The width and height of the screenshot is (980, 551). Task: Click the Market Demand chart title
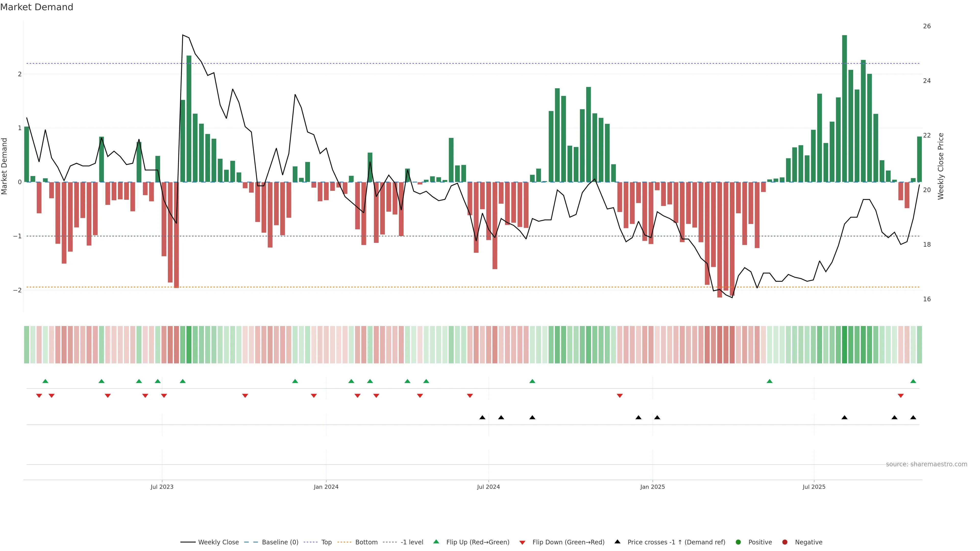tap(36, 7)
